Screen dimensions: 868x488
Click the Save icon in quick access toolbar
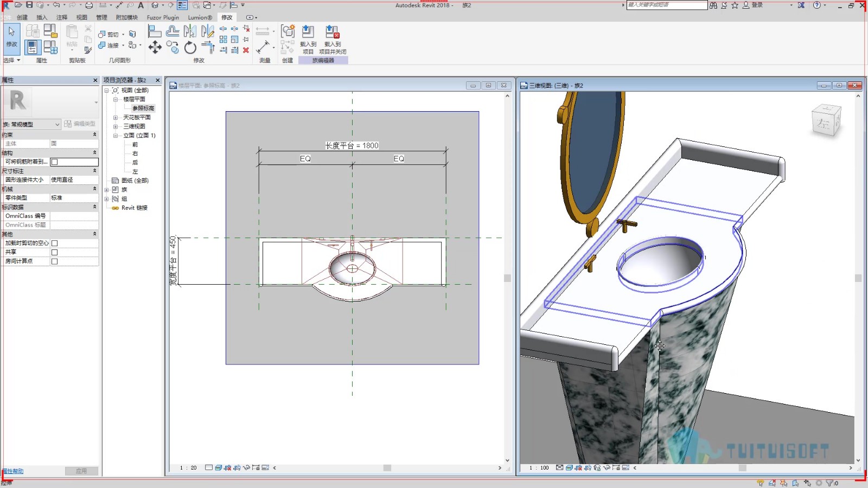click(x=29, y=5)
